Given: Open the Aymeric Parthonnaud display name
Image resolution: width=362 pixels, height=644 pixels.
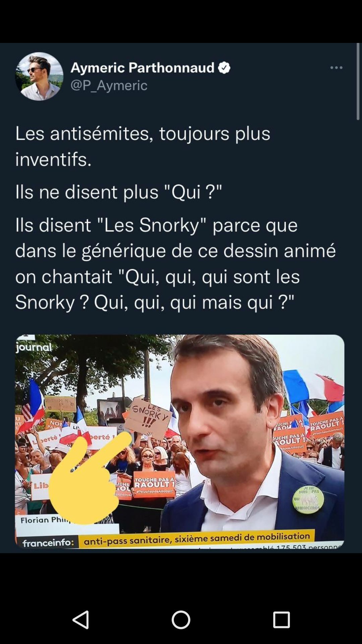Looking at the screenshot, I should (142, 68).
